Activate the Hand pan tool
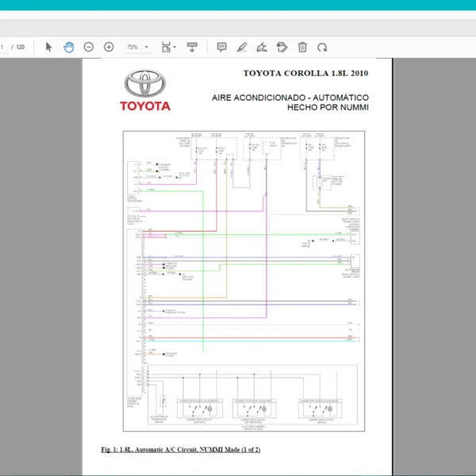Viewport: 476px width, 476px height. click(x=69, y=47)
